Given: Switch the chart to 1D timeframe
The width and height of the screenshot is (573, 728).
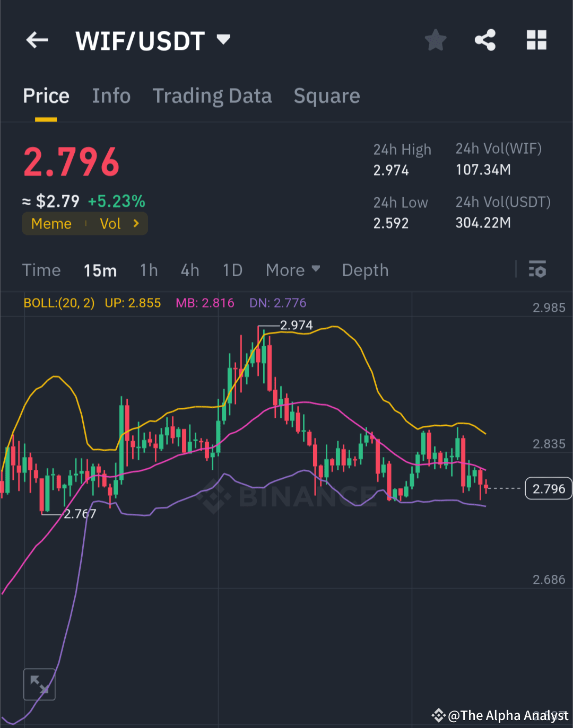Looking at the screenshot, I should 232,270.
